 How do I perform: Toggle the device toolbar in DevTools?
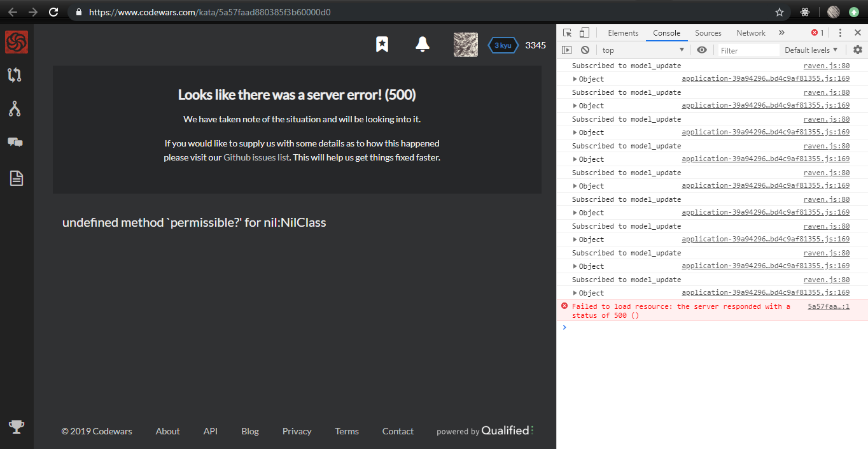[583, 32]
